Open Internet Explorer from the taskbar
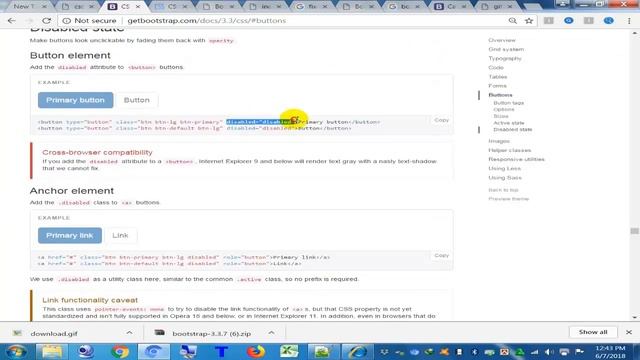The width and height of the screenshot is (640, 360). tap(357, 351)
